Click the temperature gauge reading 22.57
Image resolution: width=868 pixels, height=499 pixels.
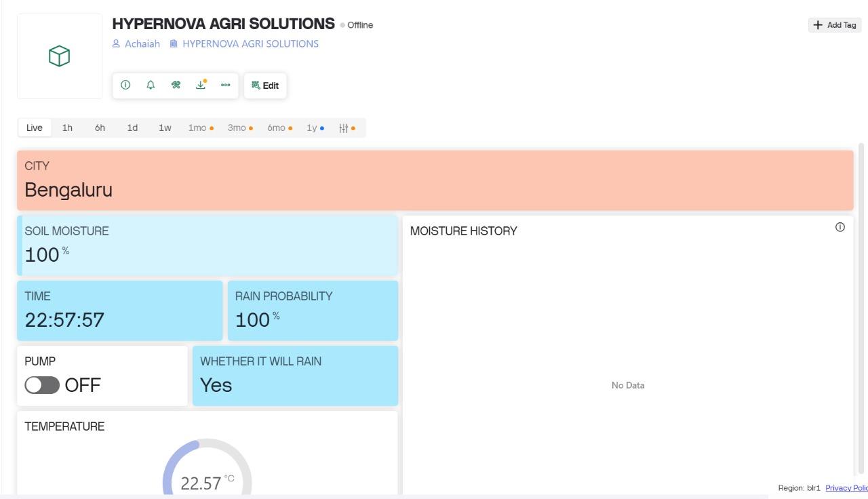(207, 483)
